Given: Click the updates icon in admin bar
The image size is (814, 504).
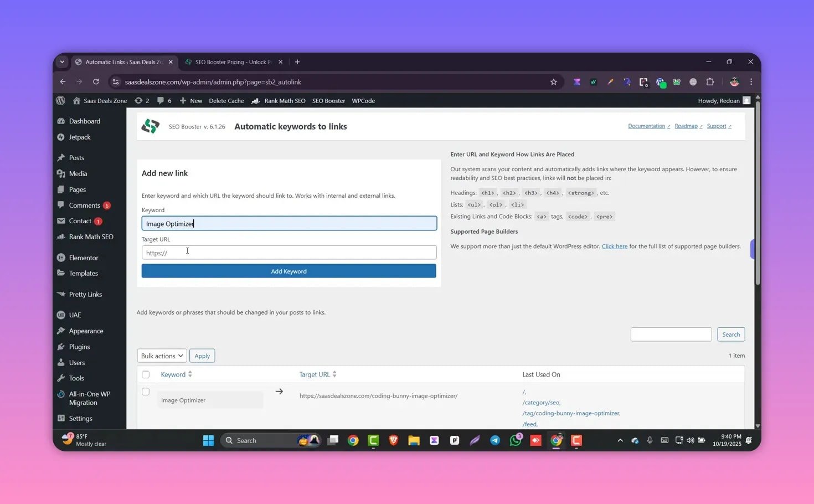Looking at the screenshot, I should point(138,101).
